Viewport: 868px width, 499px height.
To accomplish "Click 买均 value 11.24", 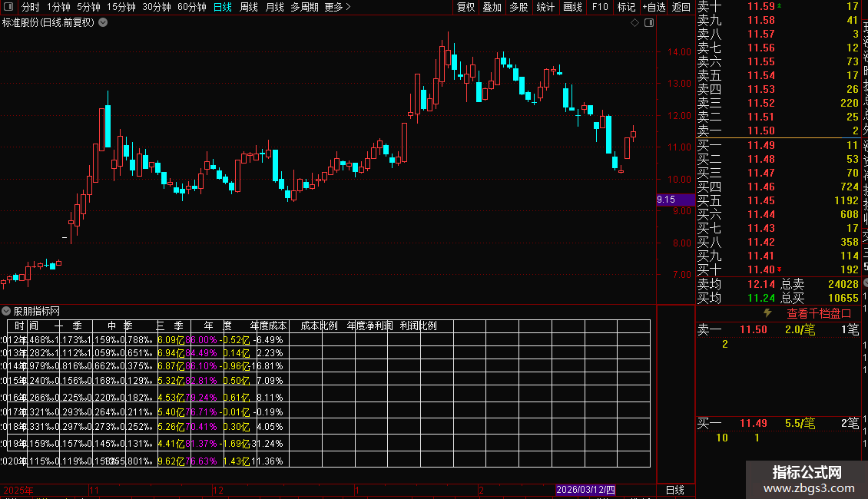I will (x=761, y=298).
